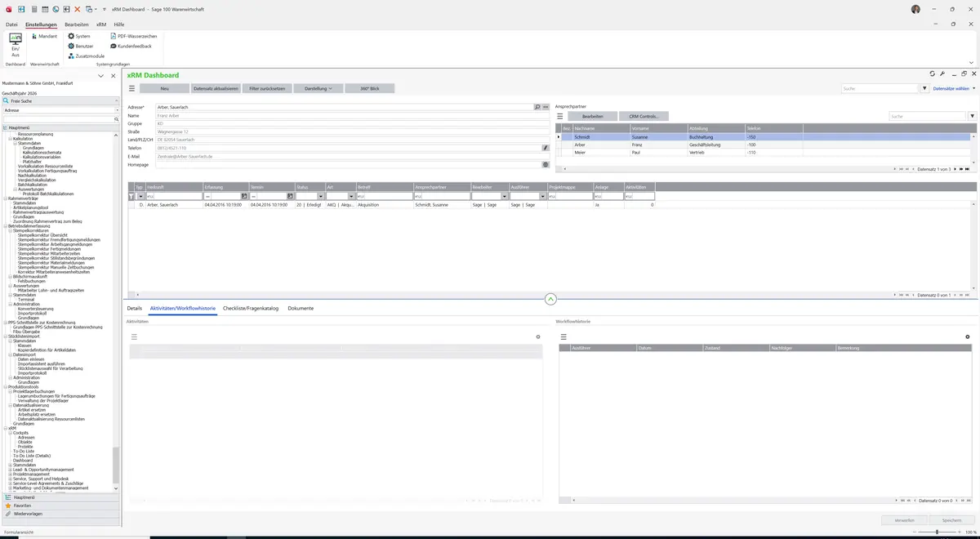Screen dimensions: 980x539
Task: Click the Verwerfen button
Action: click(905, 520)
